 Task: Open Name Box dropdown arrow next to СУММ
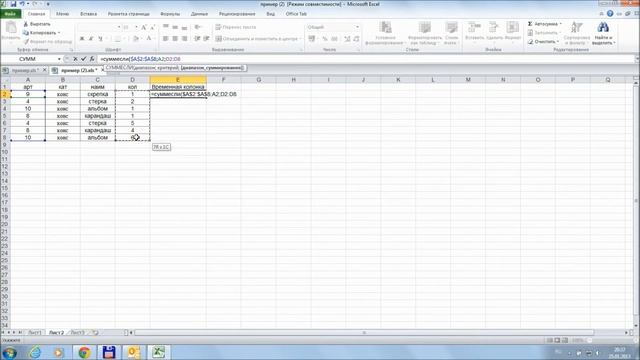[59, 59]
